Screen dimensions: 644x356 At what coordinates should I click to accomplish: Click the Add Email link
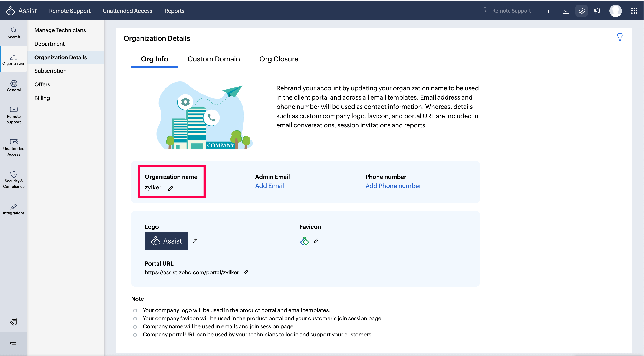pyautogui.click(x=269, y=186)
